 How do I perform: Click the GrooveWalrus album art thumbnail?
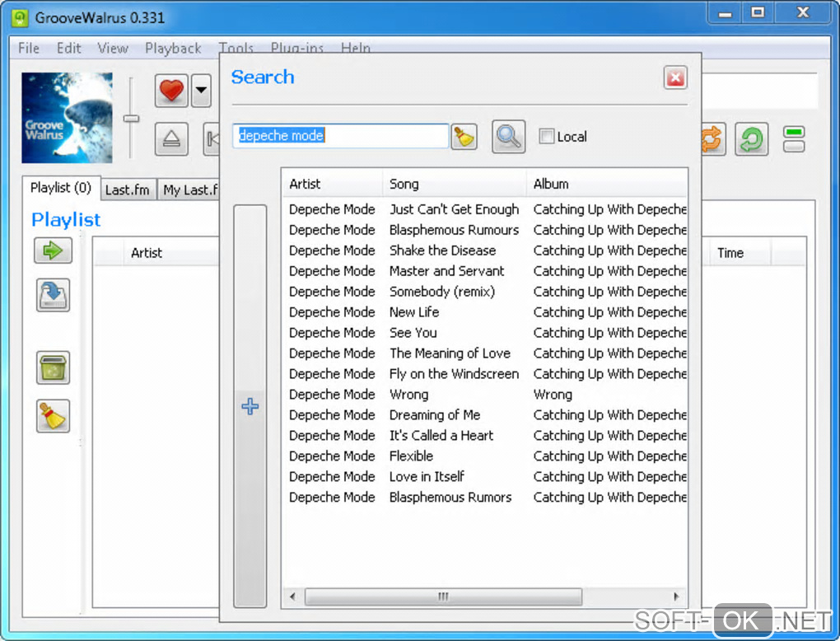(x=67, y=117)
